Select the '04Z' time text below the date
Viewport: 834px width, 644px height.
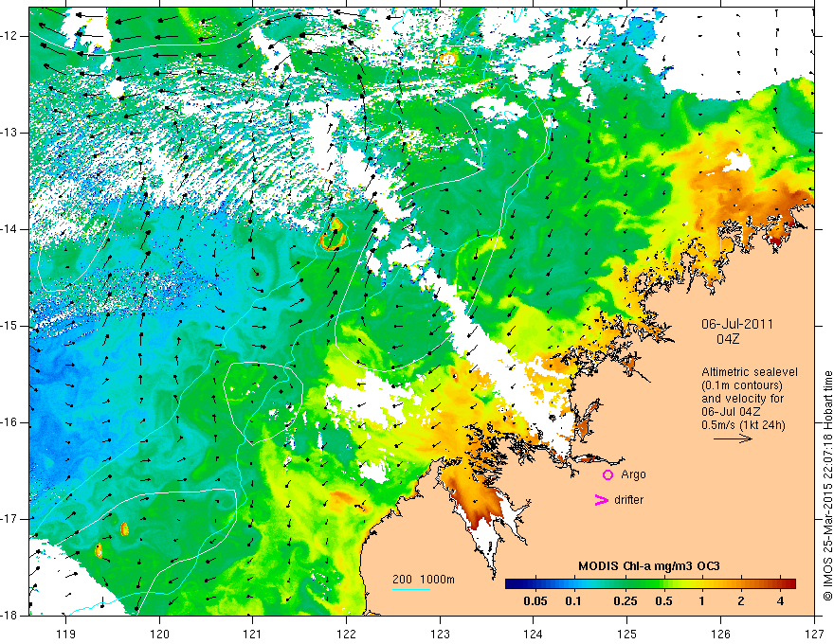tap(728, 339)
